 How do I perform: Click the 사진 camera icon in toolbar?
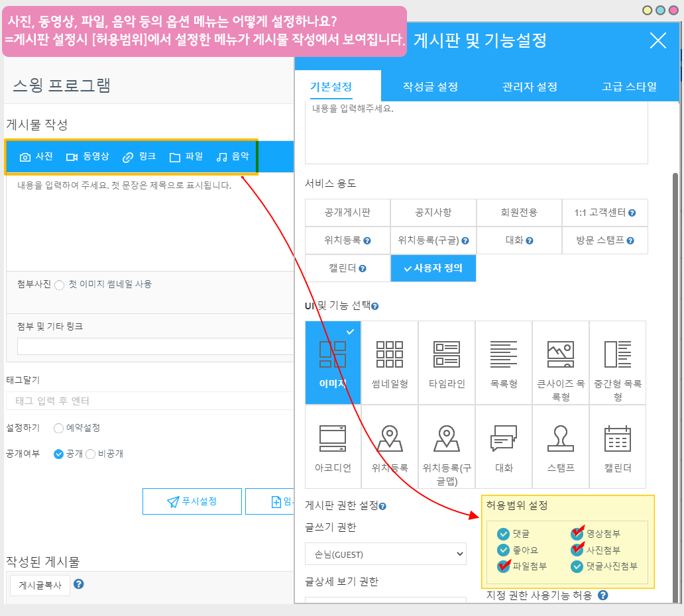coord(25,157)
